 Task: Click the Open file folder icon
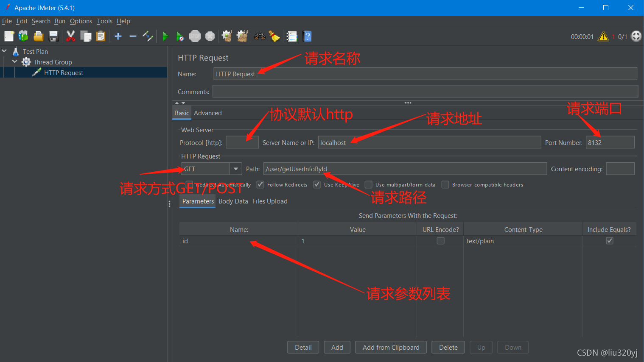coord(39,36)
